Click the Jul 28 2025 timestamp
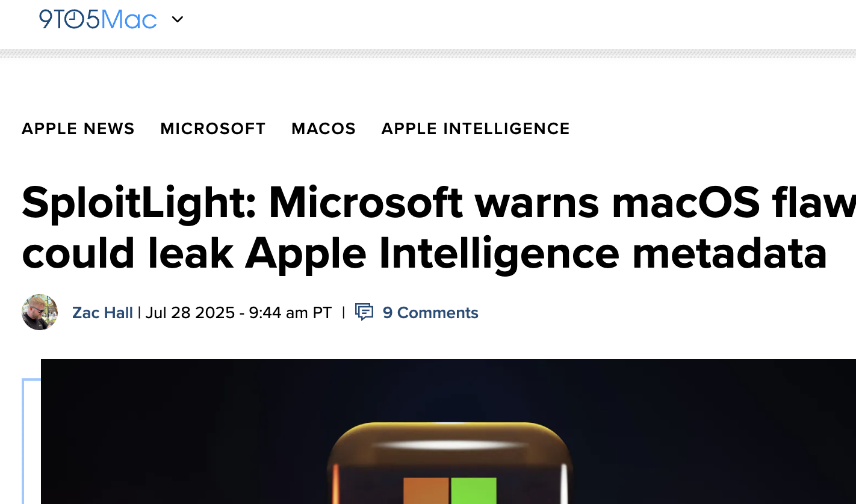The image size is (856, 504). (238, 313)
